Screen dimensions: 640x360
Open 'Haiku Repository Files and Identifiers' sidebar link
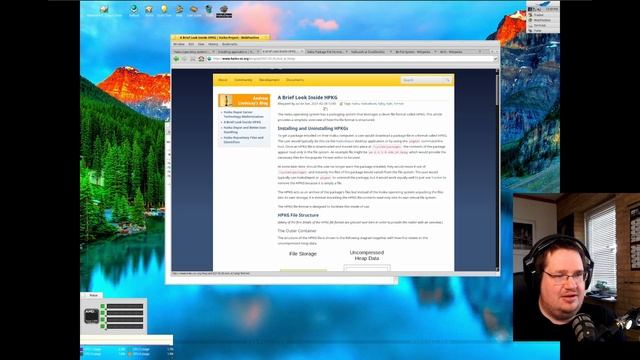tap(243, 140)
